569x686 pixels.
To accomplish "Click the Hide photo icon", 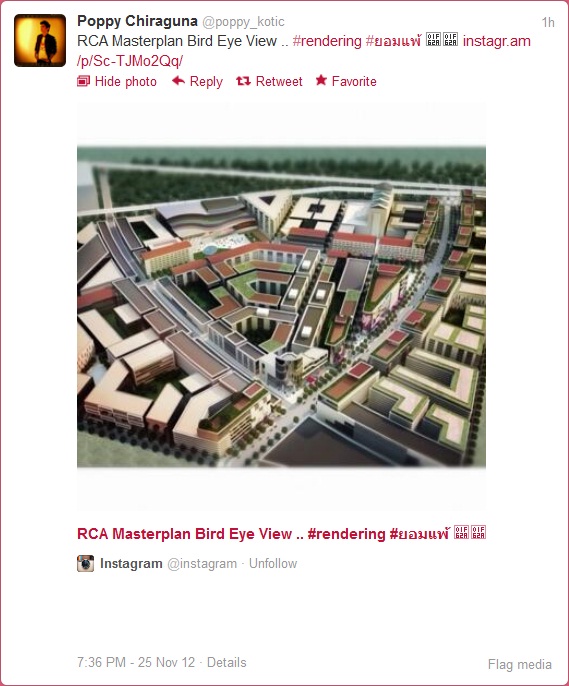I will (x=83, y=81).
